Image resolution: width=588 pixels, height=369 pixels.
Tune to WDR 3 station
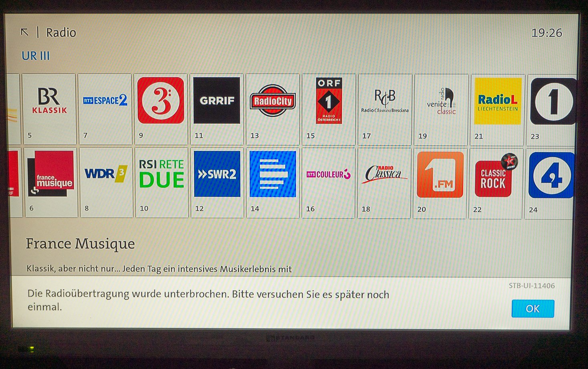tap(106, 182)
